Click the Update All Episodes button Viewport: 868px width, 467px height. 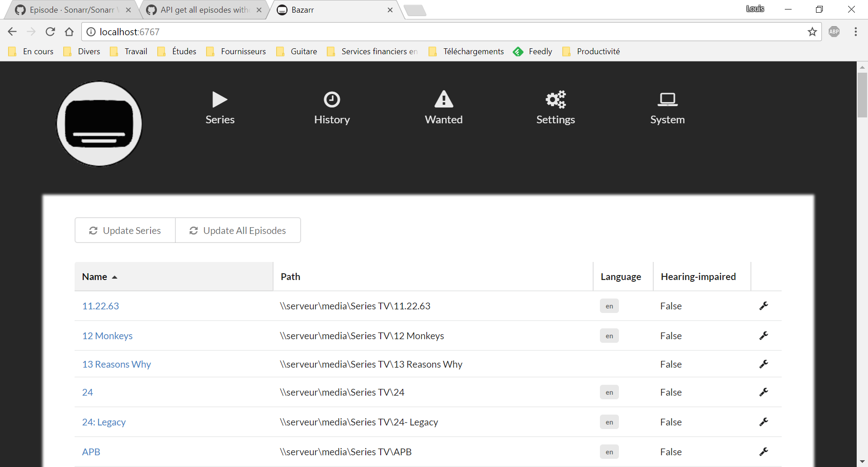(238, 230)
